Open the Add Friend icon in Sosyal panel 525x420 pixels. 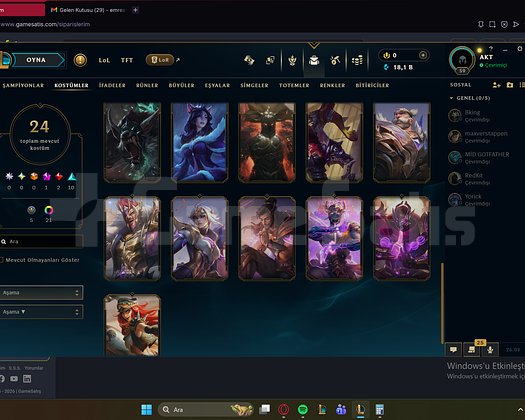(x=497, y=85)
